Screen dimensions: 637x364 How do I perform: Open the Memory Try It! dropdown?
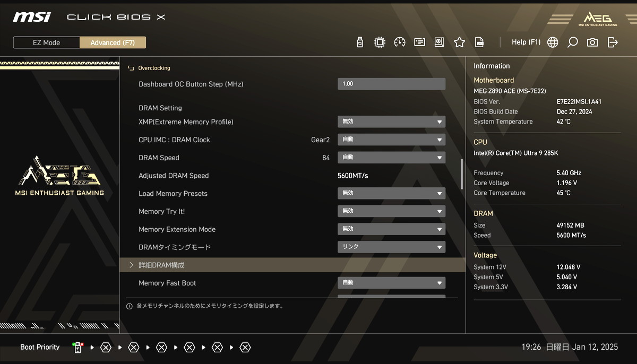pyautogui.click(x=392, y=211)
